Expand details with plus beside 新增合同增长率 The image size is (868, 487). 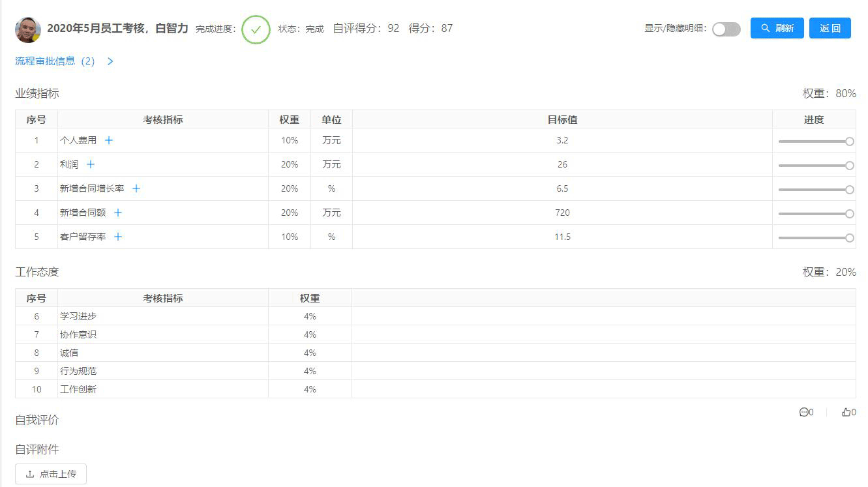136,188
